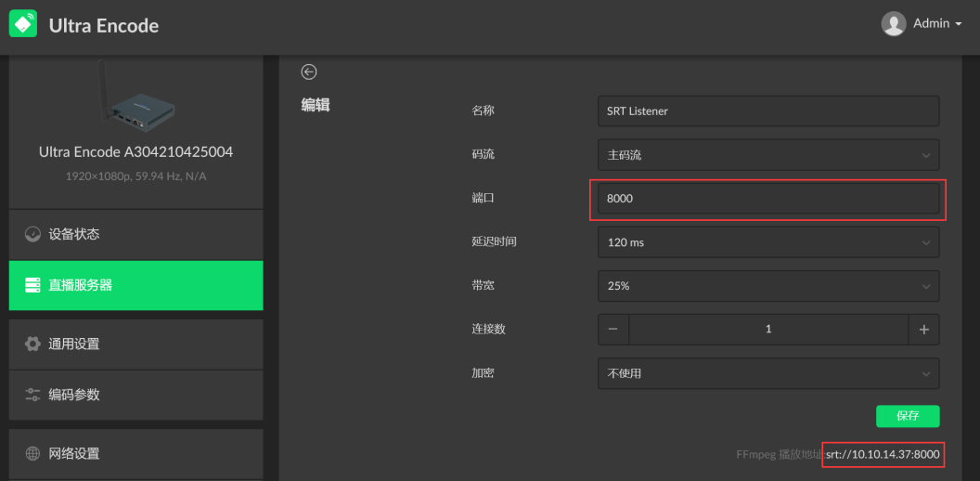Click the 端口 field containing 8000
The width and height of the screenshot is (980, 481).
(x=768, y=199)
